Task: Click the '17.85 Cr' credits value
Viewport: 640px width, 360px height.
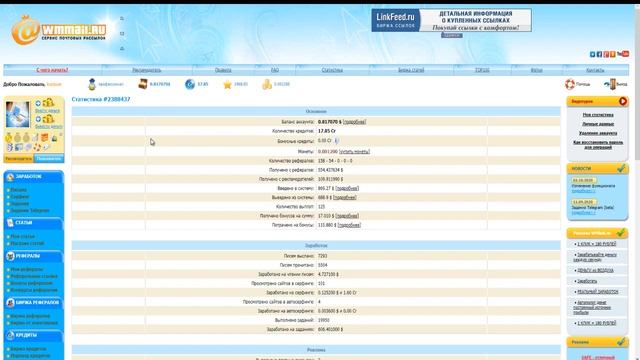Action: pos(327,131)
